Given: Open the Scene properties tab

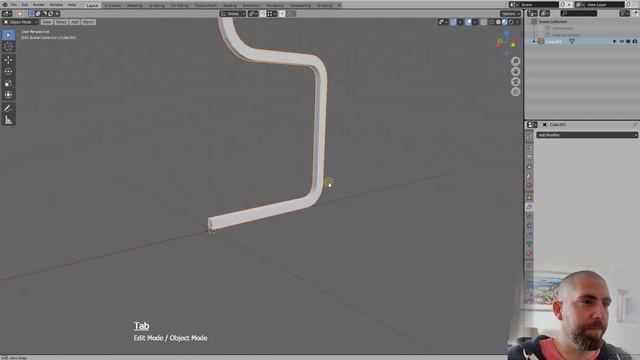Looking at the screenshot, I should click(x=529, y=176).
